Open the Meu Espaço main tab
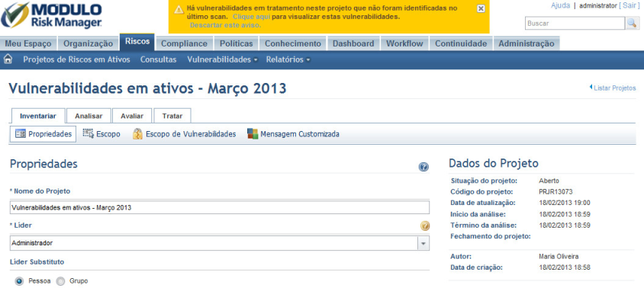This screenshot has width=644, height=288. pyautogui.click(x=28, y=43)
